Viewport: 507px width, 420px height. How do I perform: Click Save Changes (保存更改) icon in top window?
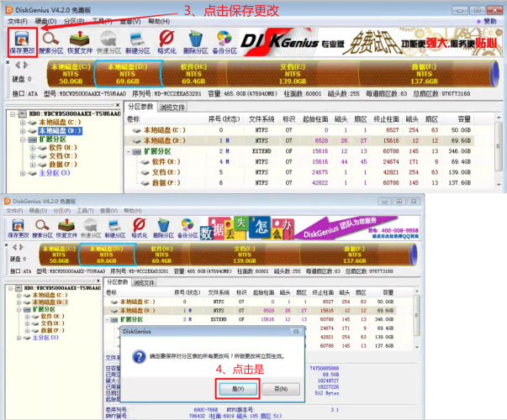(x=22, y=42)
